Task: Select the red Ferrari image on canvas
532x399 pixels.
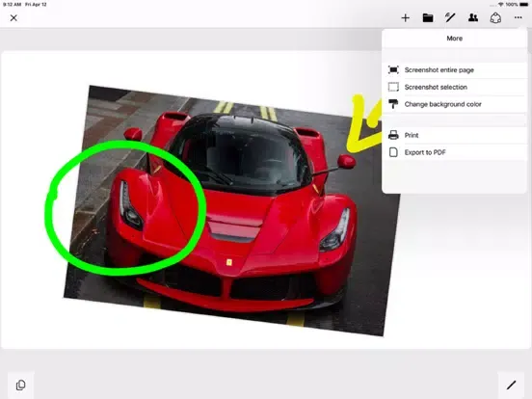Action: point(231,210)
